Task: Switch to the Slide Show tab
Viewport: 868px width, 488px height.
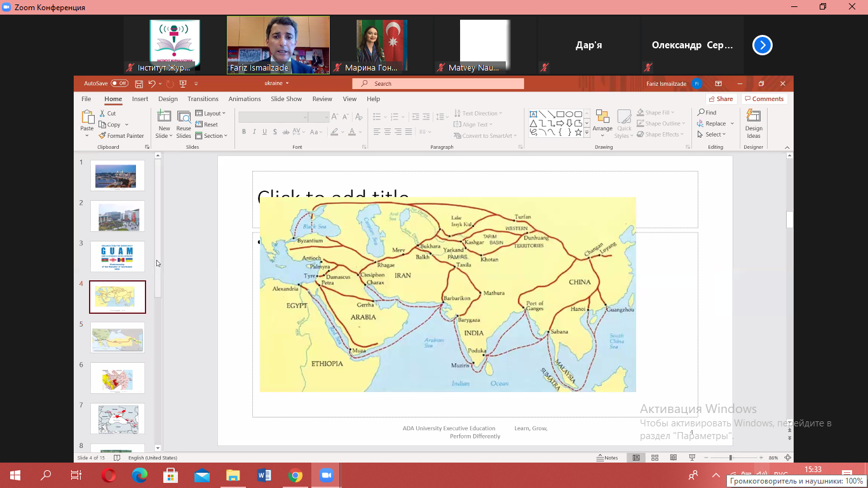Action: click(286, 99)
